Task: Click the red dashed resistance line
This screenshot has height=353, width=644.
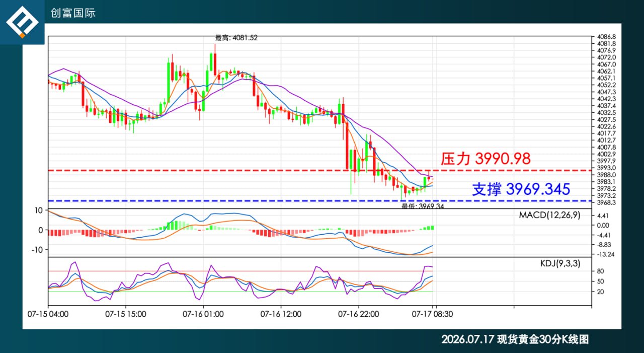Action: tap(319, 170)
